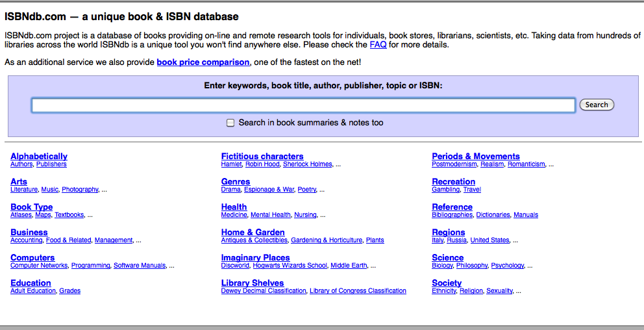Go to the Atlases link

(x=21, y=215)
